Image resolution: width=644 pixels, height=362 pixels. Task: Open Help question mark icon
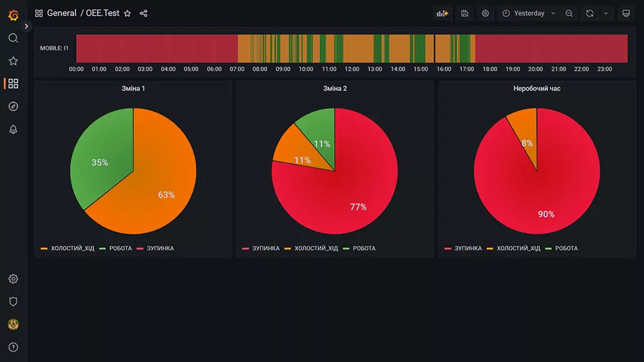pos(13,347)
